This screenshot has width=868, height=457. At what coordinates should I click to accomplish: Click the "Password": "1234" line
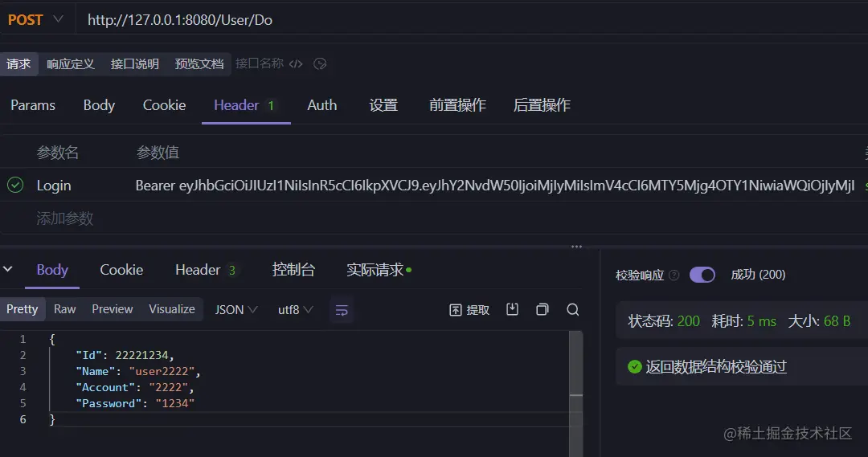click(x=134, y=403)
